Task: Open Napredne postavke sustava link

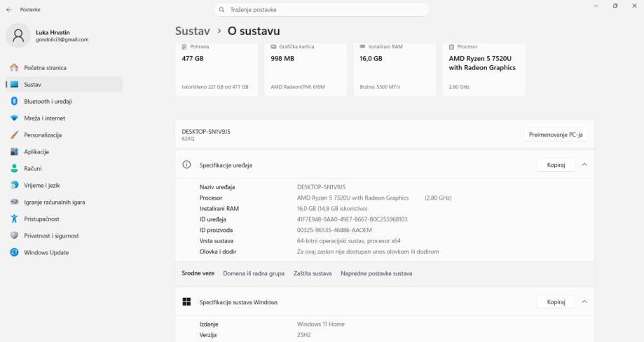Action: tap(376, 273)
